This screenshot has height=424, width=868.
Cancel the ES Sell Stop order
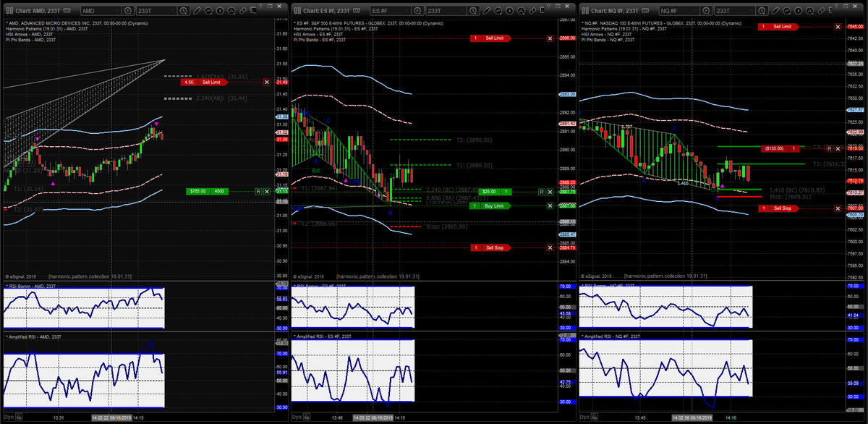550,247
